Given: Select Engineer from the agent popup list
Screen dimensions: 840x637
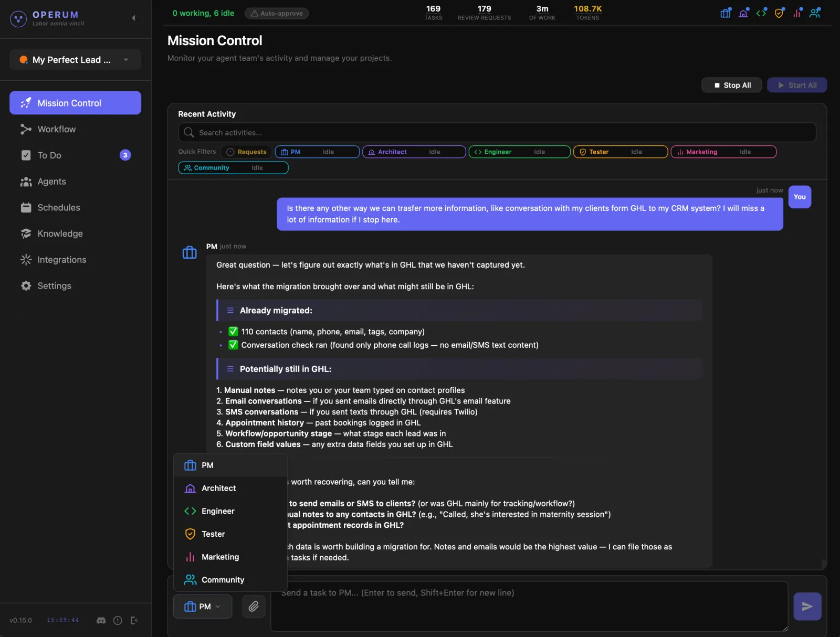Looking at the screenshot, I should point(218,511).
